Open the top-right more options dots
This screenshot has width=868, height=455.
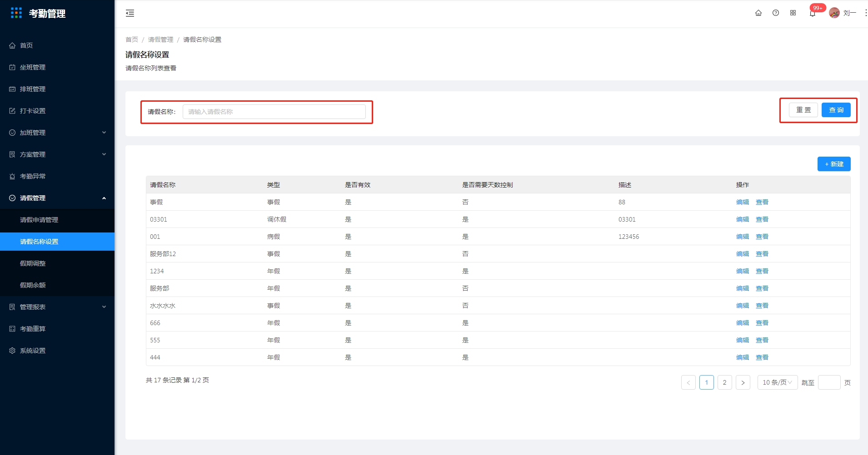click(866, 13)
